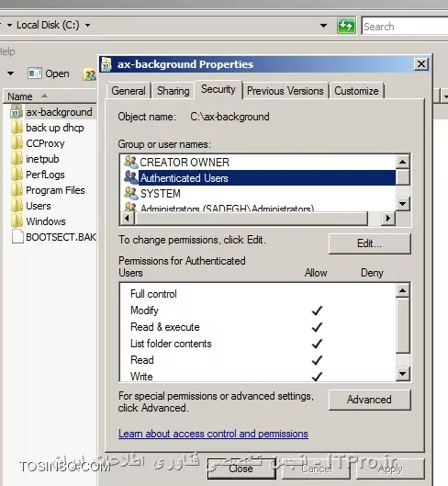448x486 pixels.
Task: Click the share people icon in toolbar
Action: 90,74
